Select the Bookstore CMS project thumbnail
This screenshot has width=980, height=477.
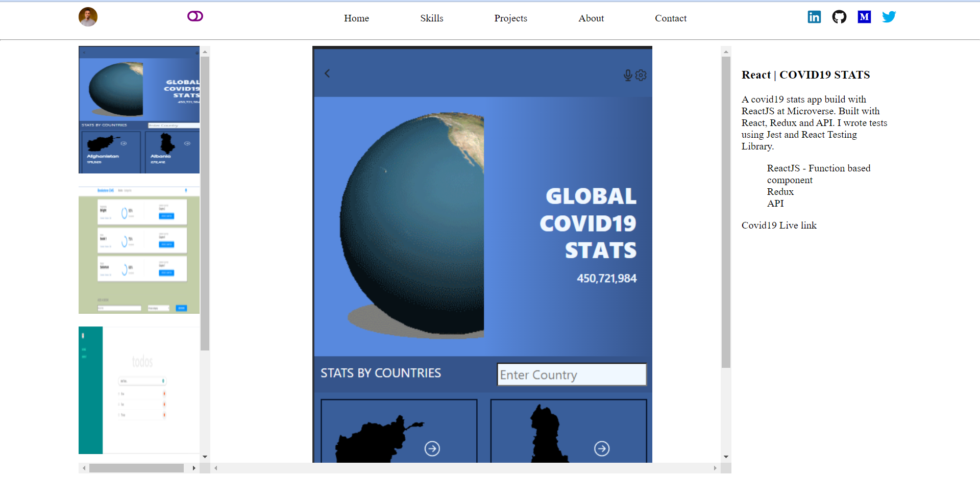pos(139,250)
